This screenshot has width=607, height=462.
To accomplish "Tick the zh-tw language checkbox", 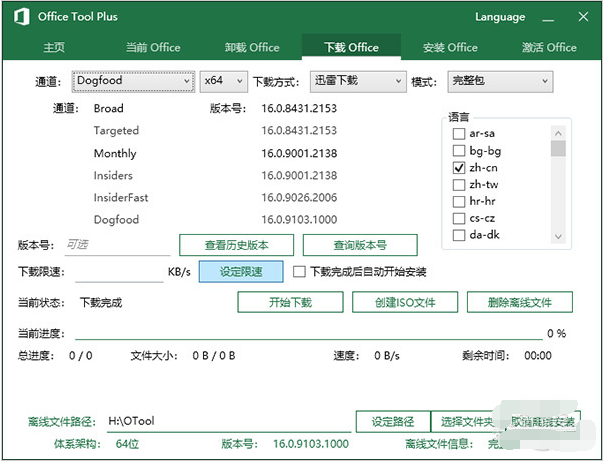I will 459,185.
